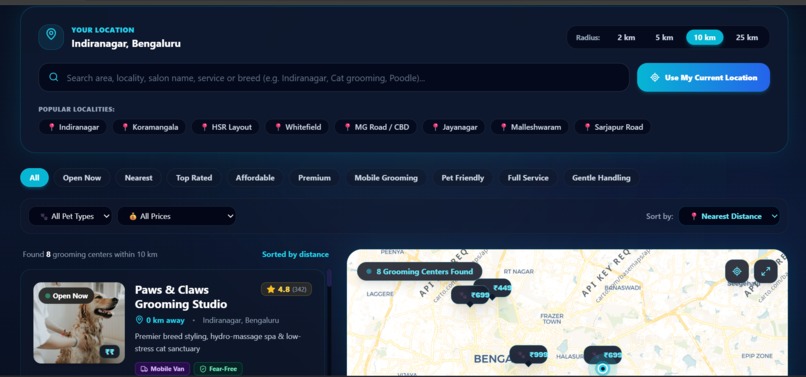Toggle the Pet Friendly filter chip
The height and width of the screenshot is (377, 806).
coord(463,178)
